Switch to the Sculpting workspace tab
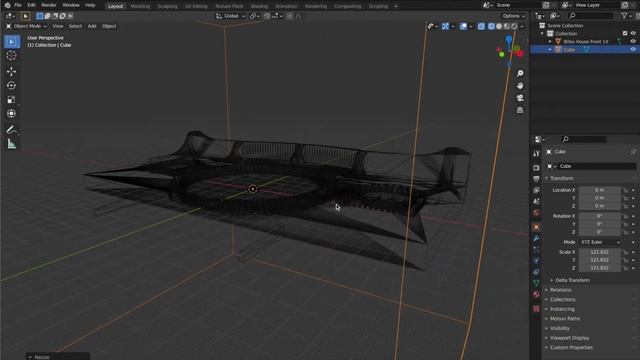Image resolution: width=640 pixels, height=360 pixels. click(167, 6)
